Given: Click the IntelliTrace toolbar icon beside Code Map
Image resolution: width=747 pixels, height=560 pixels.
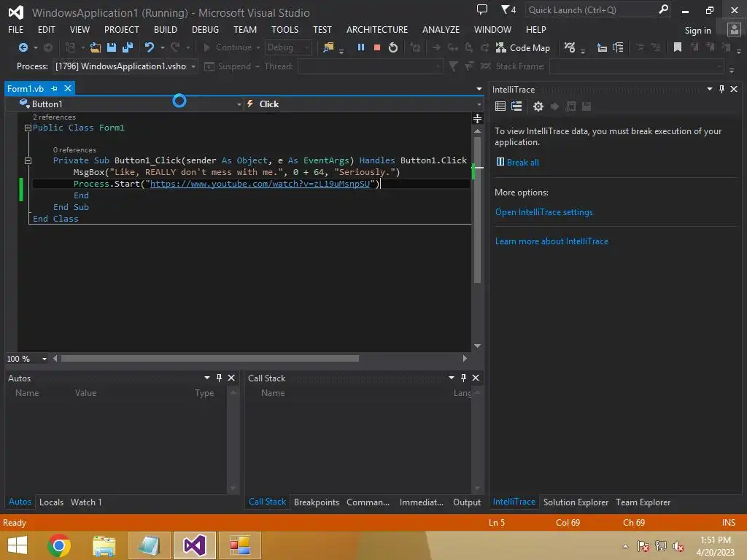Looking at the screenshot, I should tap(570, 47).
